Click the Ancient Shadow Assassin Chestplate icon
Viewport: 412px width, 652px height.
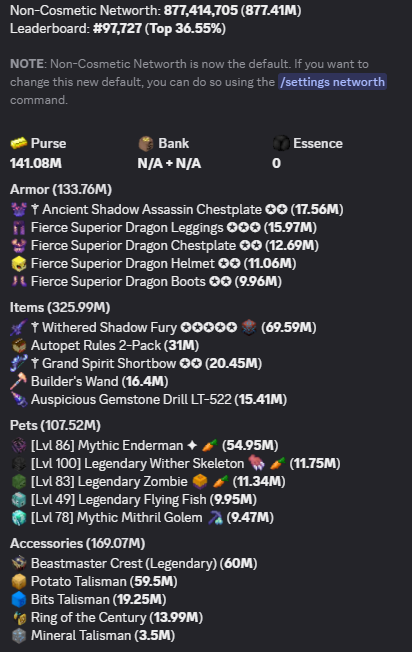click(x=19, y=209)
